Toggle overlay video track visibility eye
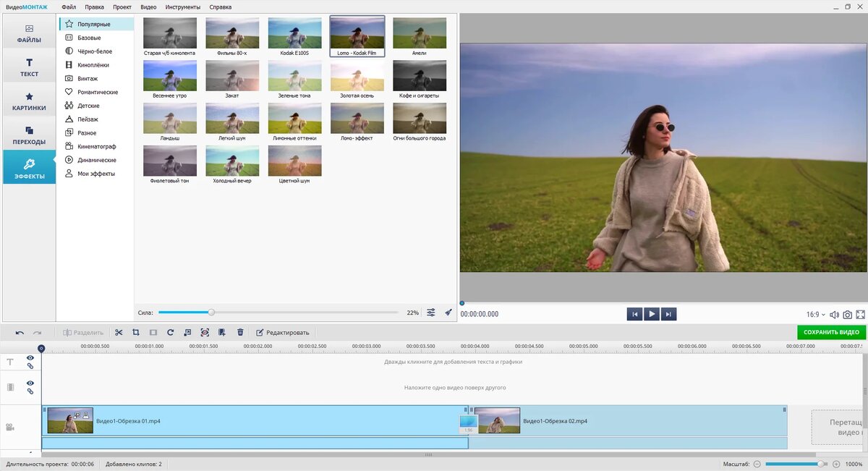This screenshot has height=471, width=868. [x=30, y=383]
